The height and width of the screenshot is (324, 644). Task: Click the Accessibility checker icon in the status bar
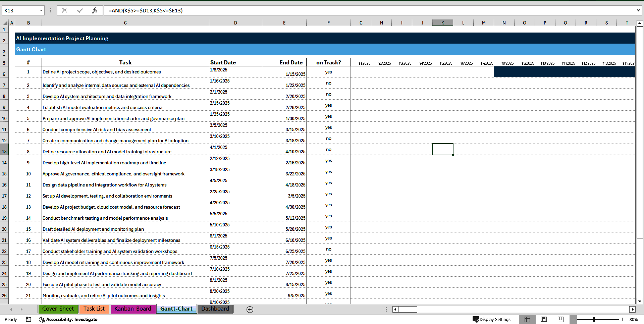pyautogui.click(x=42, y=319)
